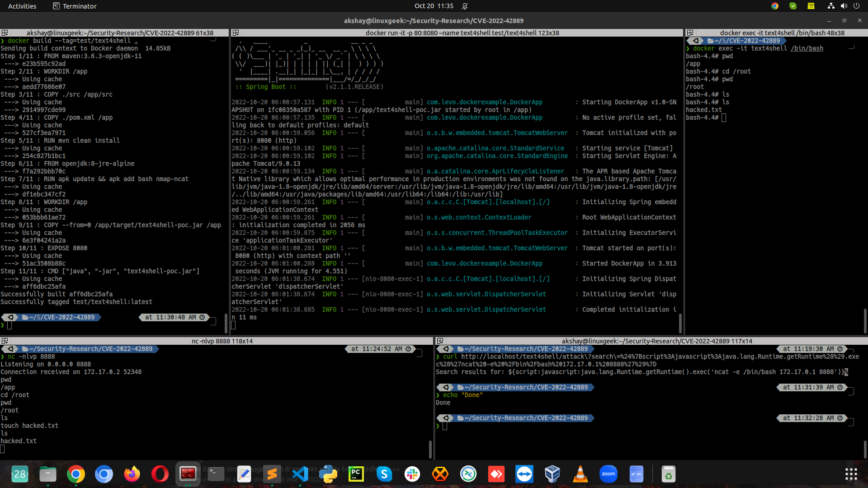The image size is (868, 488).
Task: Click 'Connection received on 172.17.0.2 52348' line
Action: point(71,372)
